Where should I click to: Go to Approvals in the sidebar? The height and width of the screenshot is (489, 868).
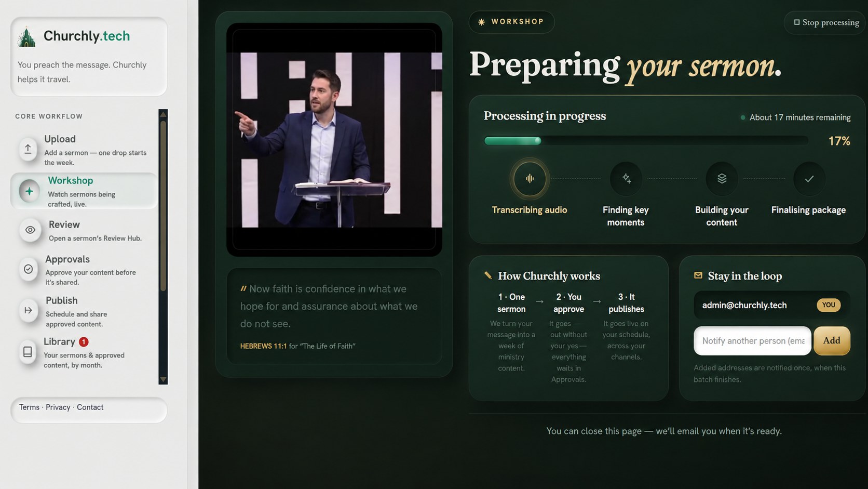pos(84,270)
